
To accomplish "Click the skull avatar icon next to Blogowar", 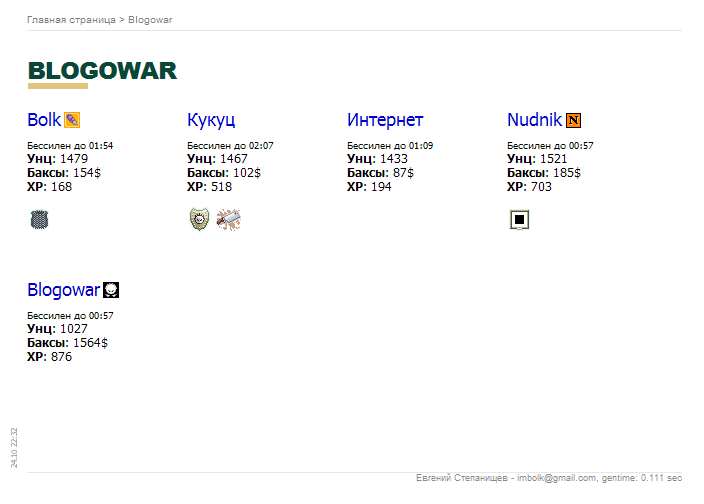I will [x=111, y=290].
